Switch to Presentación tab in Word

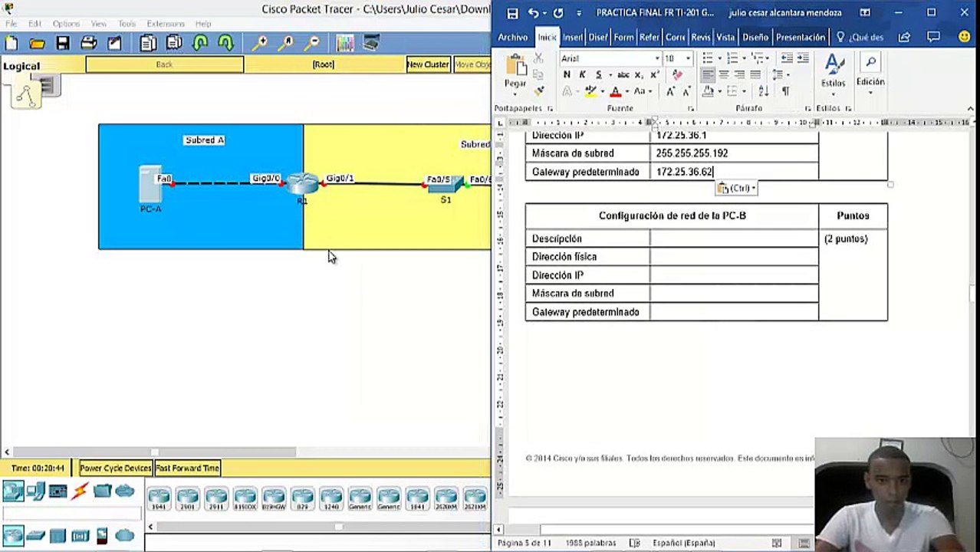pos(800,37)
